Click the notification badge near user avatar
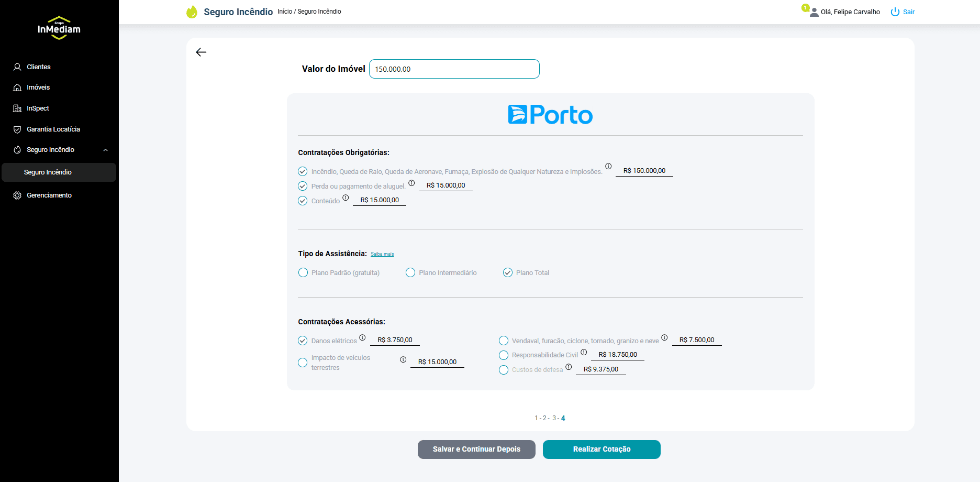Viewport: 980px width, 482px height. point(806,8)
